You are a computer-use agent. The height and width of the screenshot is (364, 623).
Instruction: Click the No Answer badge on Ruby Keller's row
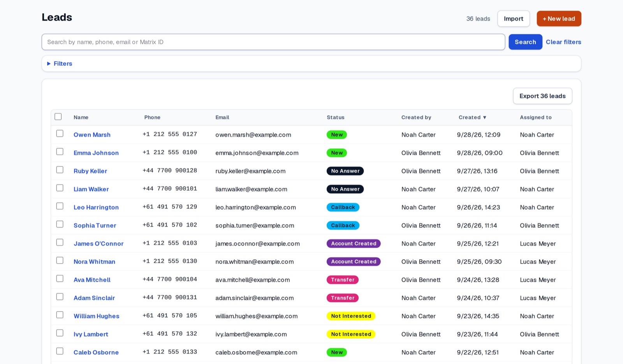(x=345, y=171)
